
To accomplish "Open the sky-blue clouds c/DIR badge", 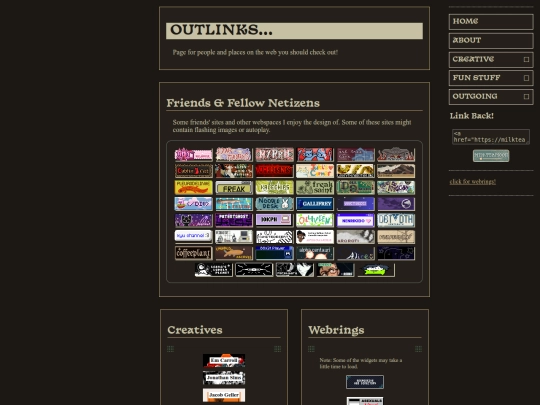I will 194,204.
